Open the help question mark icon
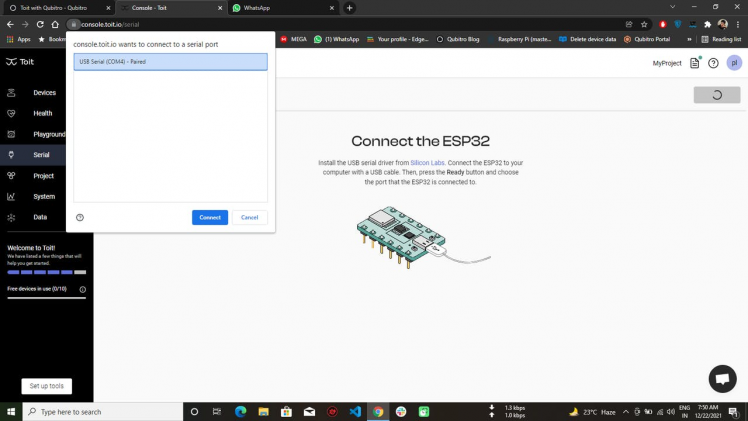748x421 pixels. click(713, 63)
